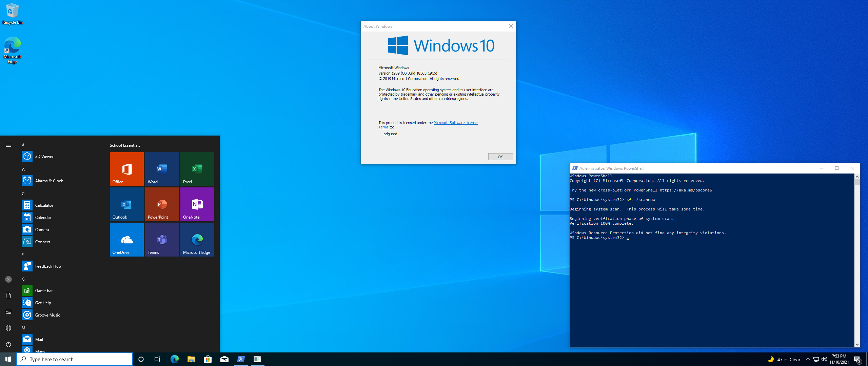Screen dimensions: 868x366
Task: Open Cortana from taskbar
Action: pyautogui.click(x=141, y=359)
